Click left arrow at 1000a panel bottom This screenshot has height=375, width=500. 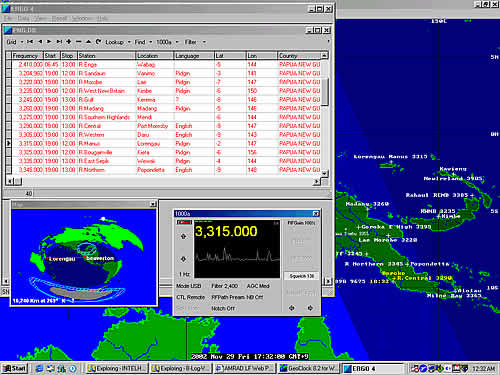tap(292, 308)
